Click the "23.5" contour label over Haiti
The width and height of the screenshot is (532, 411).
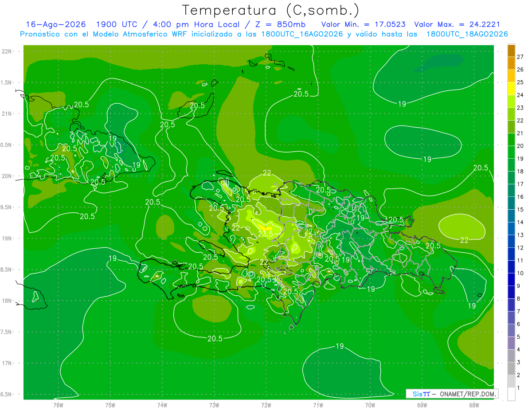click(265, 234)
